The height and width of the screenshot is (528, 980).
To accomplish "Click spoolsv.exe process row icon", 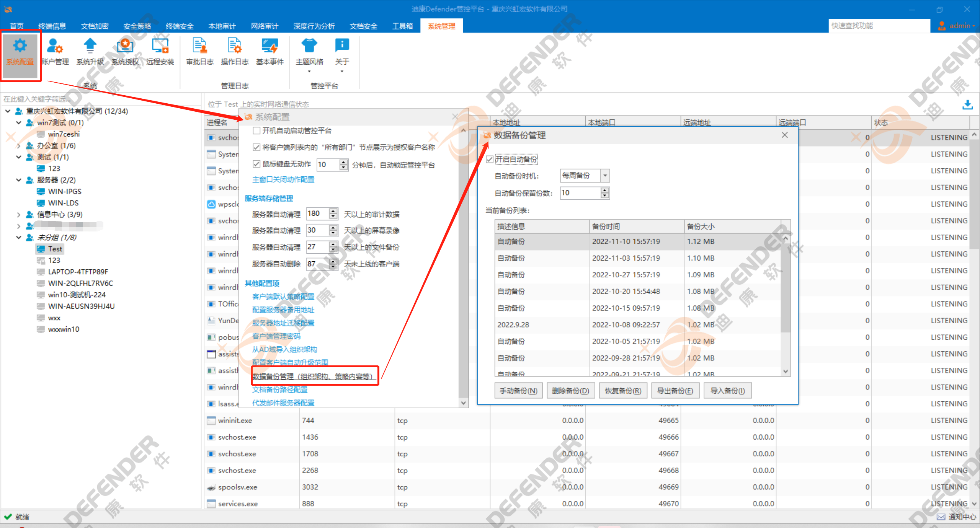I will [x=211, y=487].
